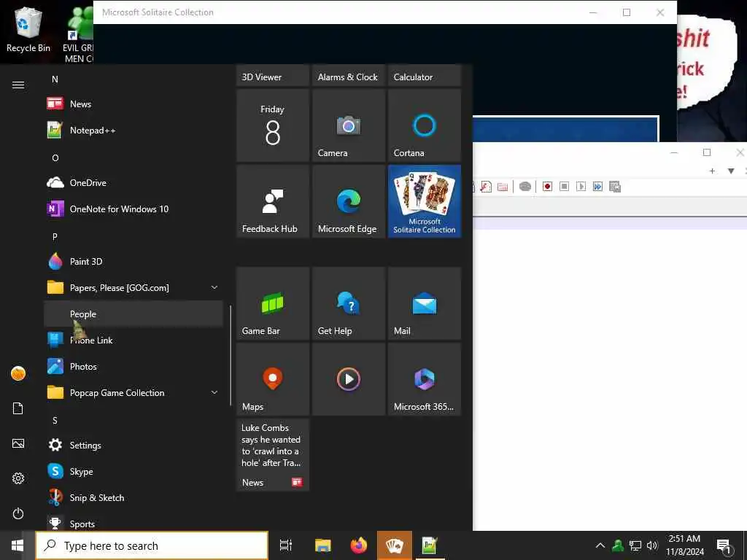Launch Firefox from taskbar
The width and height of the screenshot is (747, 560).
[359, 545]
